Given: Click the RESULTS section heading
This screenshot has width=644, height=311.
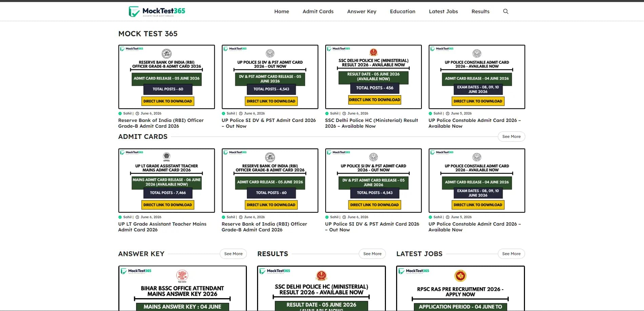Looking at the screenshot, I should (x=273, y=254).
